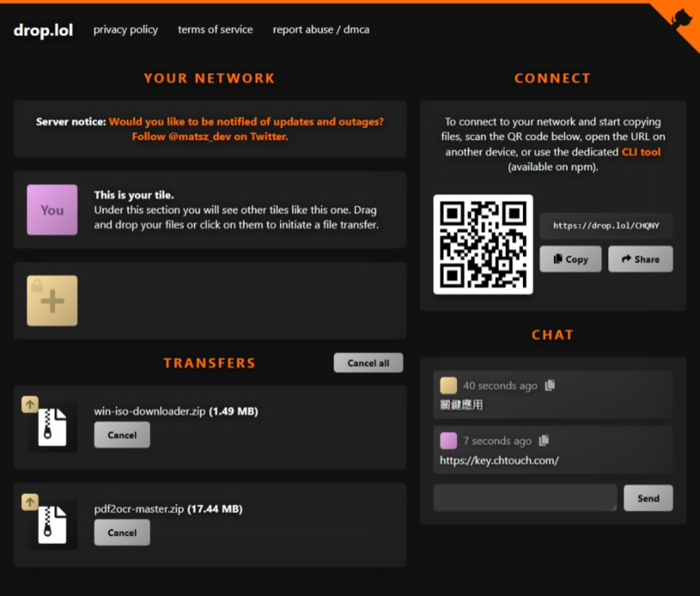Click the Copy URL button
Viewport: 700px width, 596px height.
(571, 259)
